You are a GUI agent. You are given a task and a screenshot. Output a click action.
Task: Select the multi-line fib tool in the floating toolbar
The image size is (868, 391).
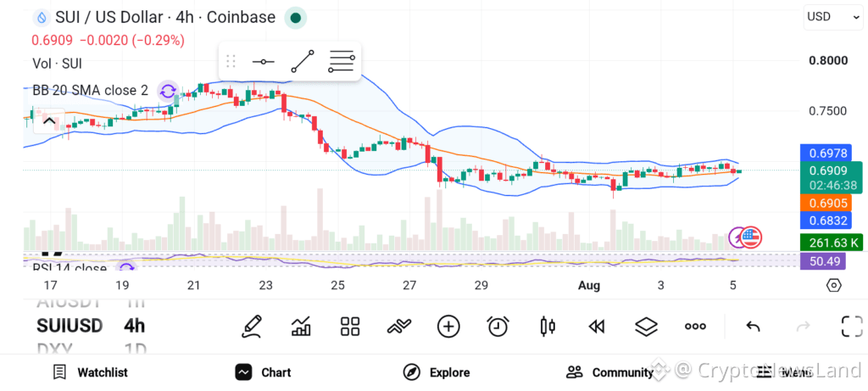click(x=341, y=61)
